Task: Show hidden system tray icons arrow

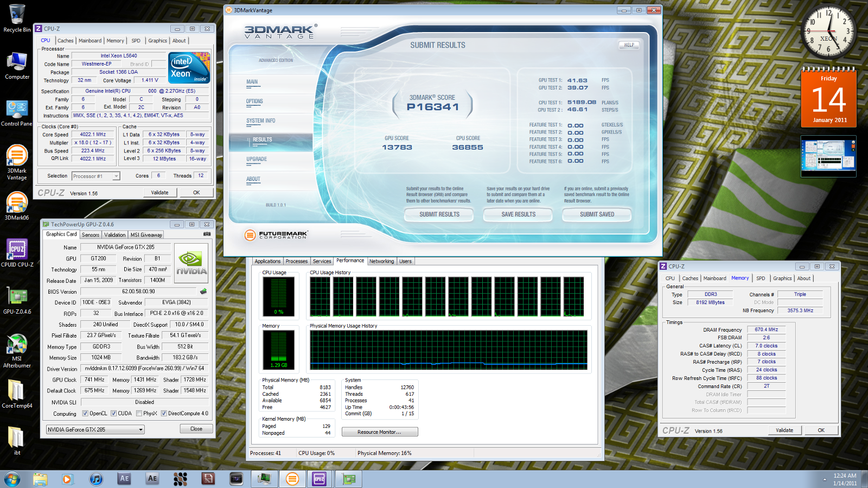Action: [x=825, y=479]
